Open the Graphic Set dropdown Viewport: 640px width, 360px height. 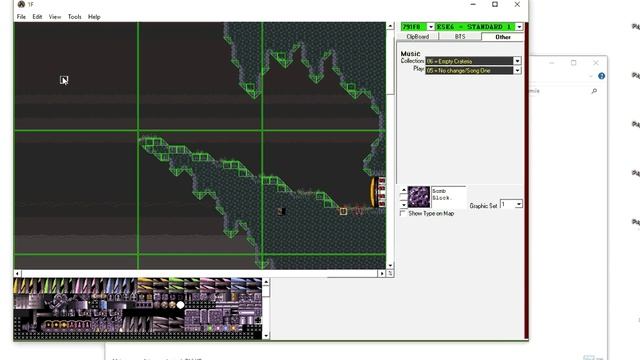[518, 204]
